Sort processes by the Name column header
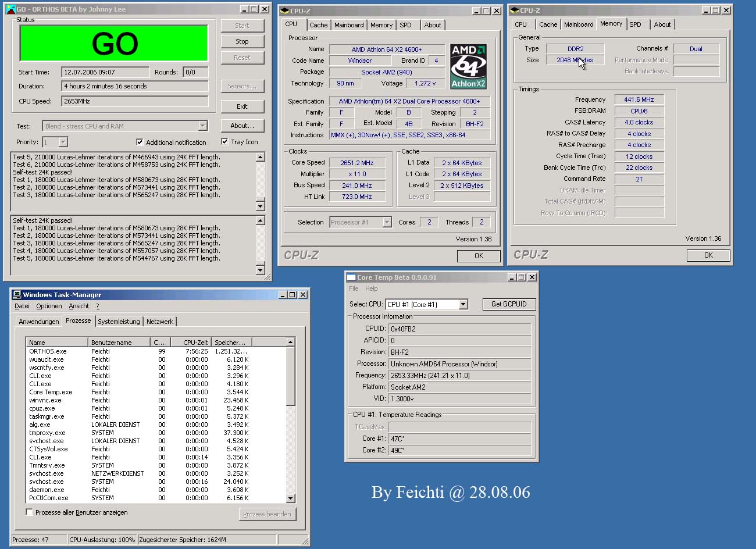The height and width of the screenshot is (549, 756). point(57,343)
